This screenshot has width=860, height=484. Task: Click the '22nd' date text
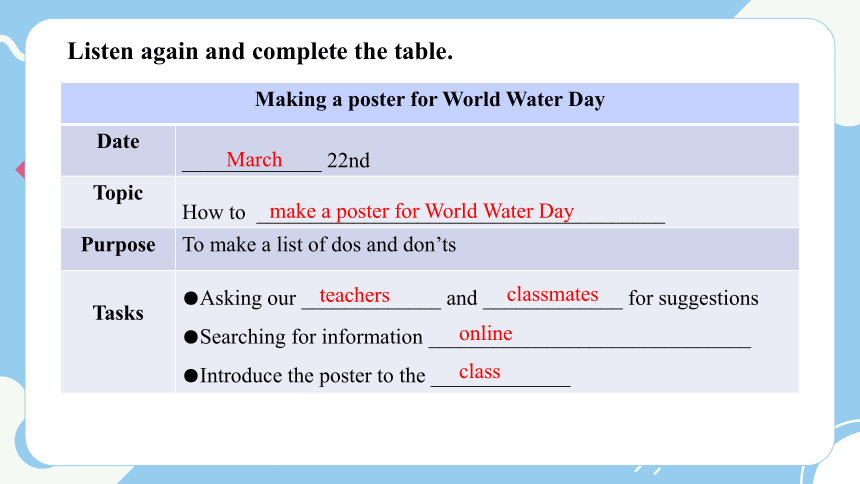click(x=348, y=161)
